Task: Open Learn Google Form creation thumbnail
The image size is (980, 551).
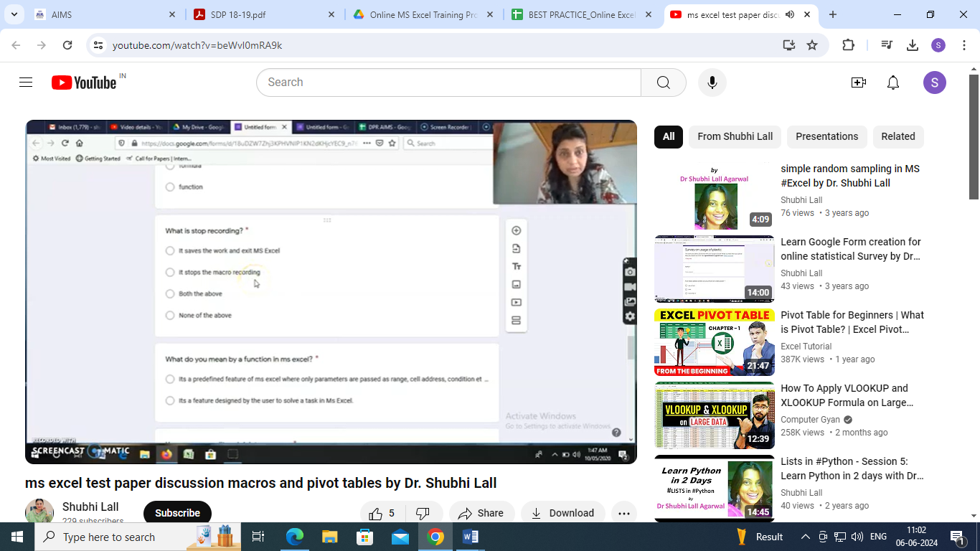Action: coord(714,269)
